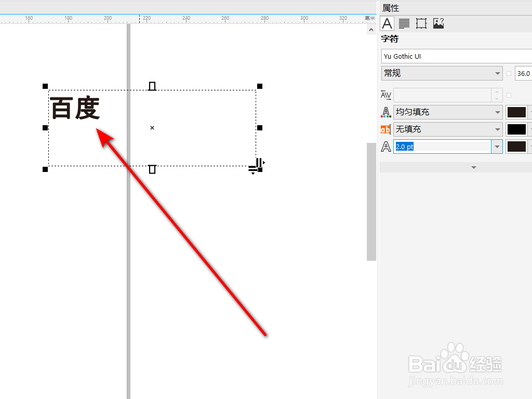Click the character fill color icon
This screenshot has height=399, width=532.
pos(386,112)
